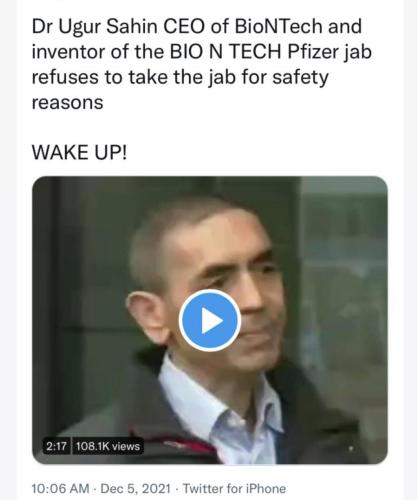Click the white triangle inside the blue circle
417x500 pixels.
(211, 321)
